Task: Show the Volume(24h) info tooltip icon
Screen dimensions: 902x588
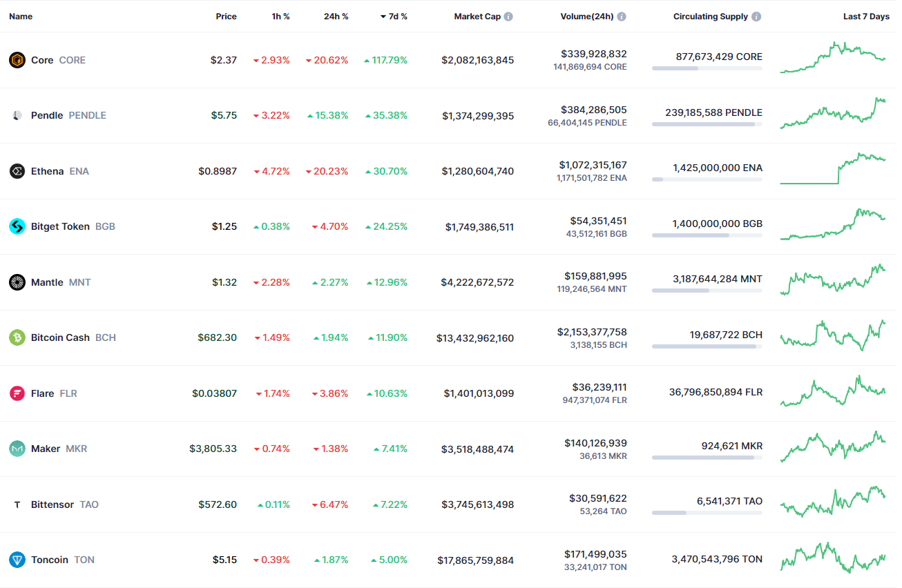Action: (x=622, y=16)
